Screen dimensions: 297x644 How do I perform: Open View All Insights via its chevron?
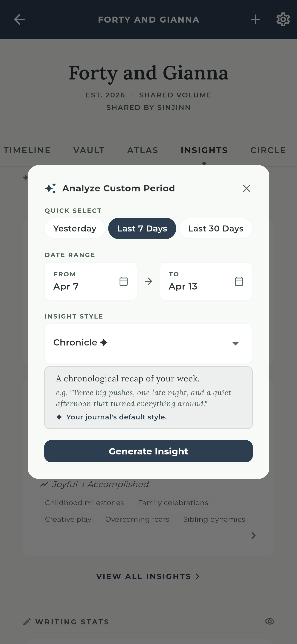[x=197, y=577]
